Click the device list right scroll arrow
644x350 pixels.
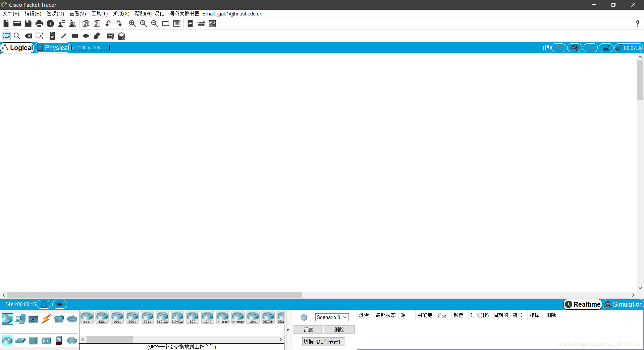[280, 340]
